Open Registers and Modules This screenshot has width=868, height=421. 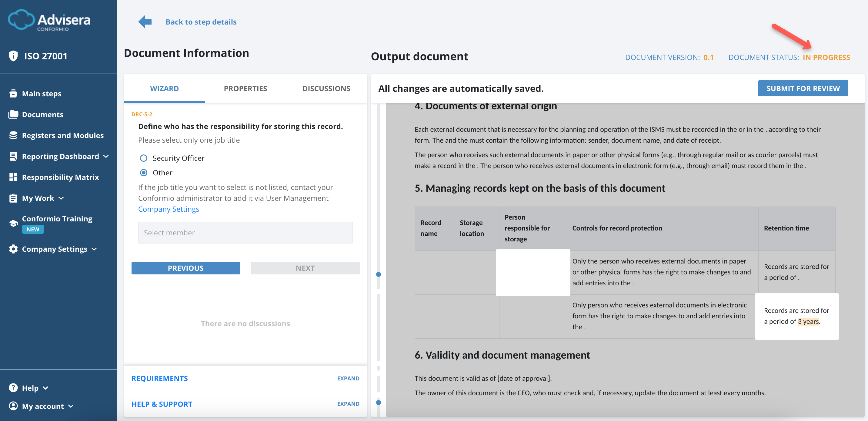click(x=63, y=135)
